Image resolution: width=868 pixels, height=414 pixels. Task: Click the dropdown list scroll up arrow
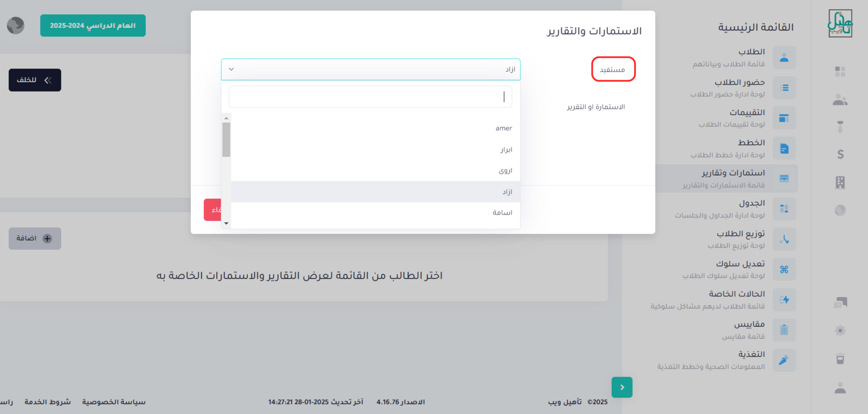tap(226, 118)
